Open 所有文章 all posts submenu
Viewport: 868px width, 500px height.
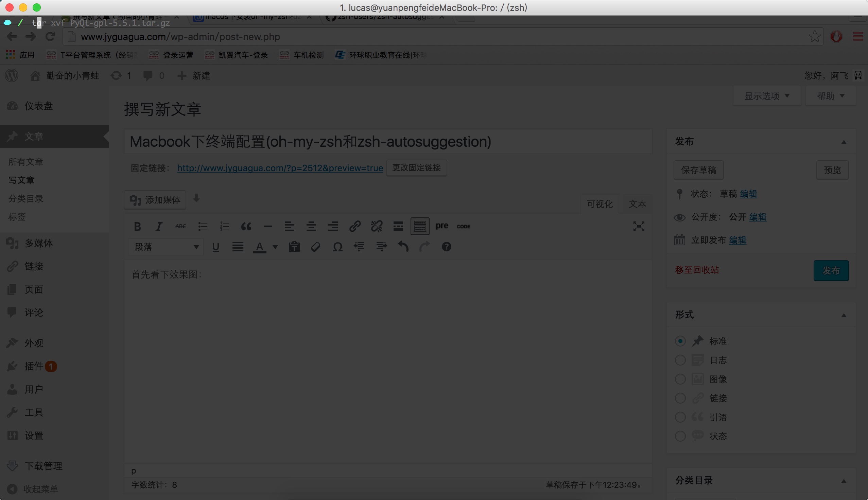tap(26, 162)
